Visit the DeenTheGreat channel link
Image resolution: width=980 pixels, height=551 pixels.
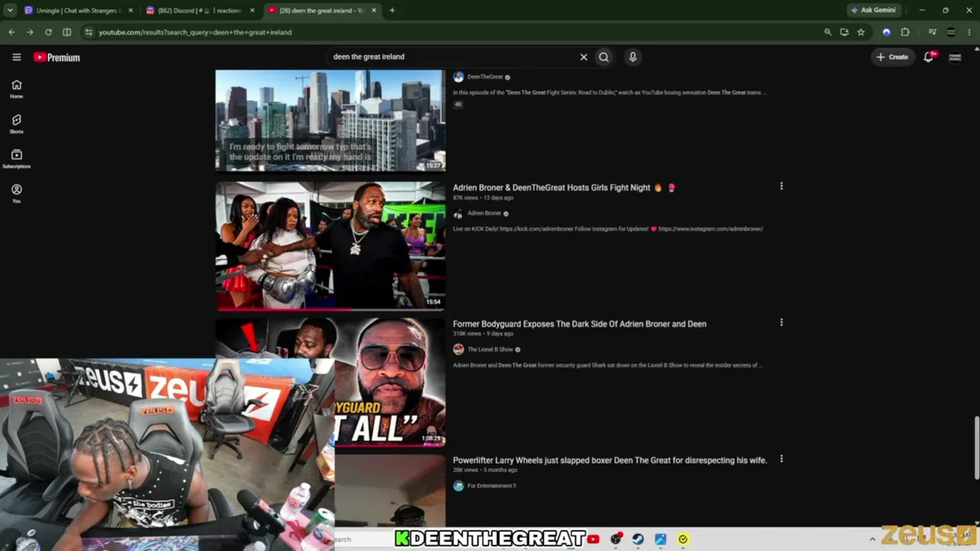tap(485, 77)
